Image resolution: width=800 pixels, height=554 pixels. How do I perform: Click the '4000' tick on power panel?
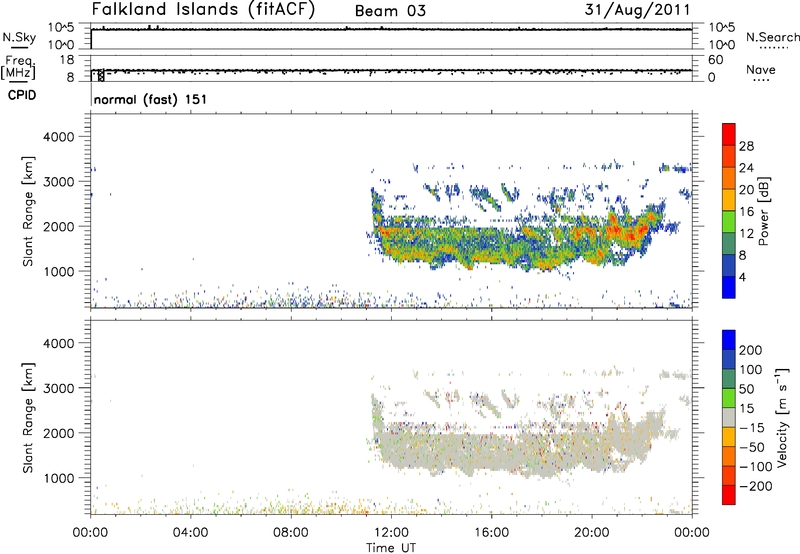click(x=58, y=137)
